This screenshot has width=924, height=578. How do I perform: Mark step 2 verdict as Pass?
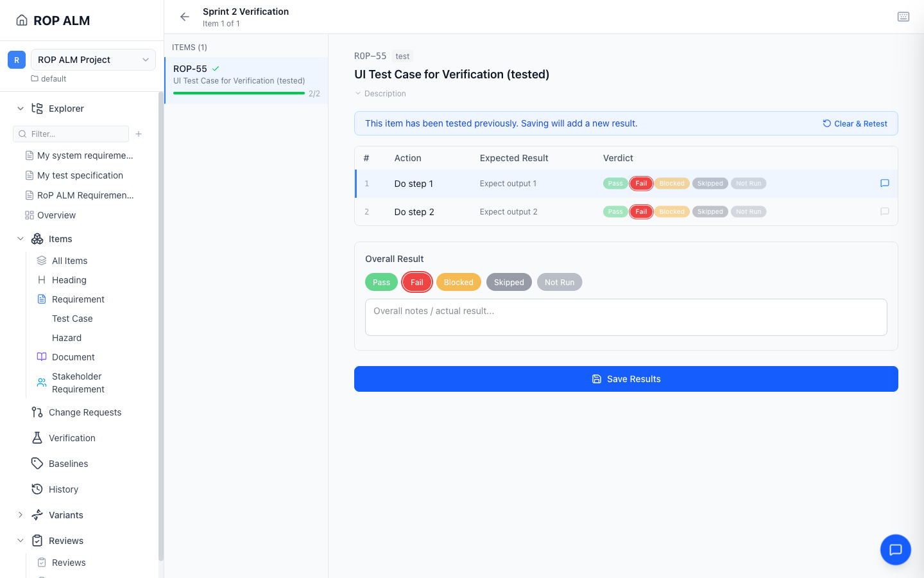coord(615,211)
